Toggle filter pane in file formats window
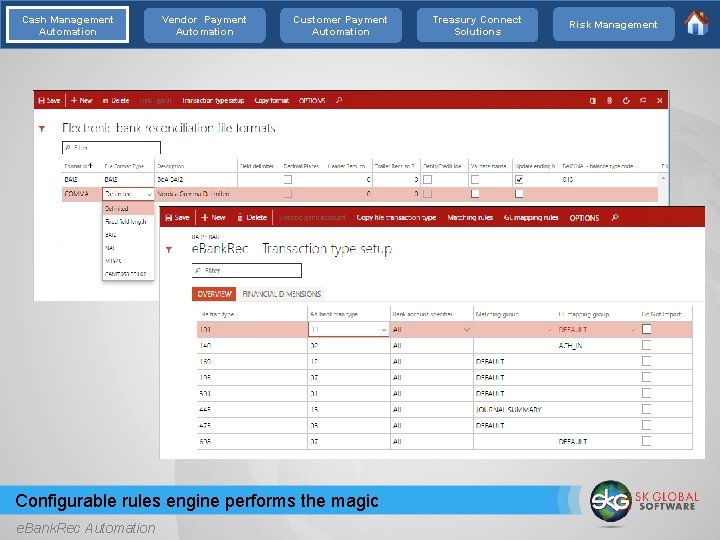Image resolution: width=720 pixels, height=540 pixels. pyautogui.click(x=42, y=129)
